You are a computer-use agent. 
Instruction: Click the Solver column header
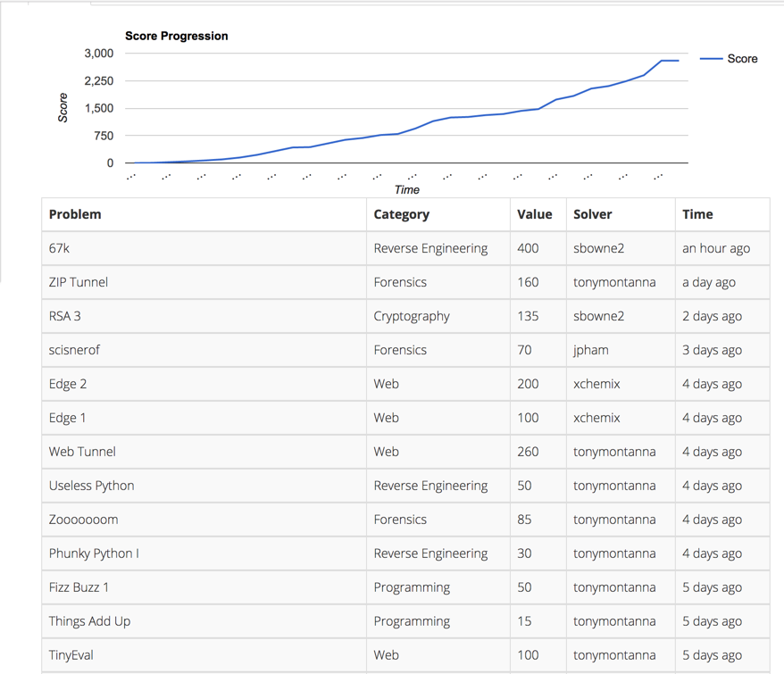tap(593, 214)
